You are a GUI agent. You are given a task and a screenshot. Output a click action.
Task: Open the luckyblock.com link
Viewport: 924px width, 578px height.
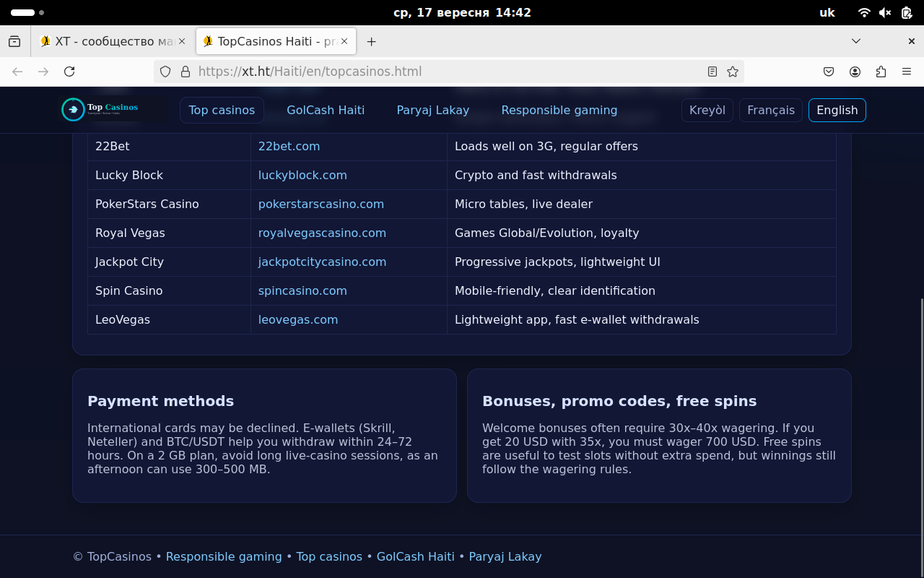(302, 175)
